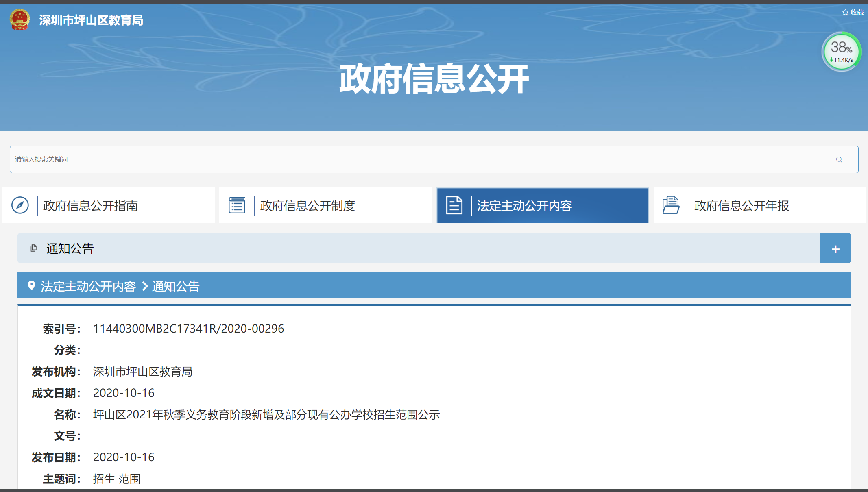Click 通知公告 breadcrumb link
Screen dimensions: 868x492
[x=176, y=286]
